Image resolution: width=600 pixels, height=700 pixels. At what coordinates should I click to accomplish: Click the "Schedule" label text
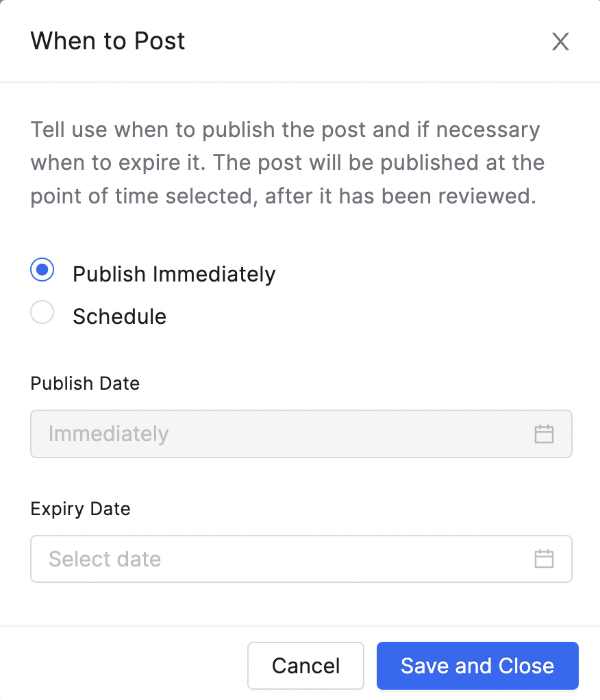120,316
